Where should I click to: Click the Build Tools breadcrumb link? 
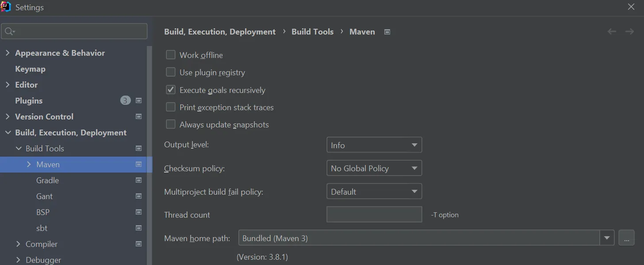(x=312, y=32)
